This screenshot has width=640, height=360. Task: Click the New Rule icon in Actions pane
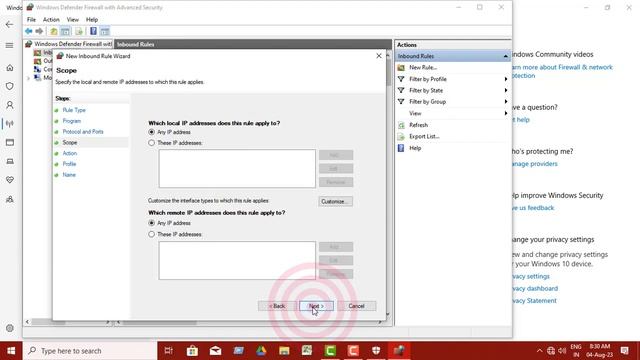[x=401, y=67]
